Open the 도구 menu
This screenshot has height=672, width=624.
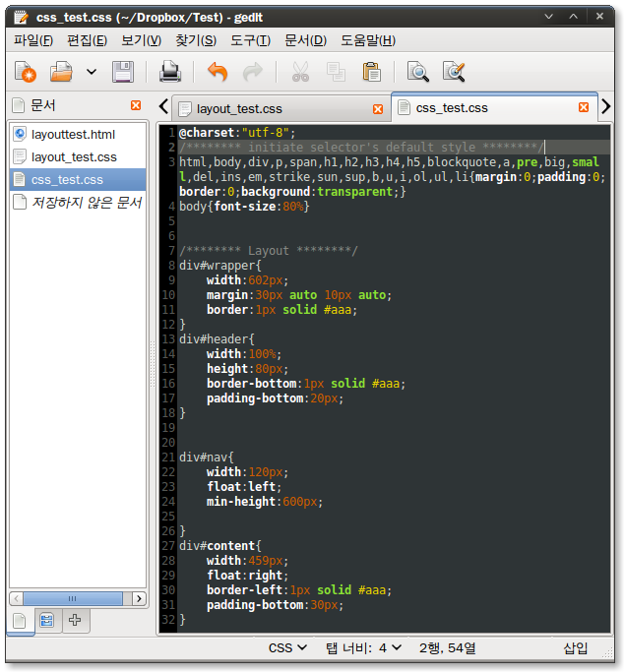[250, 39]
